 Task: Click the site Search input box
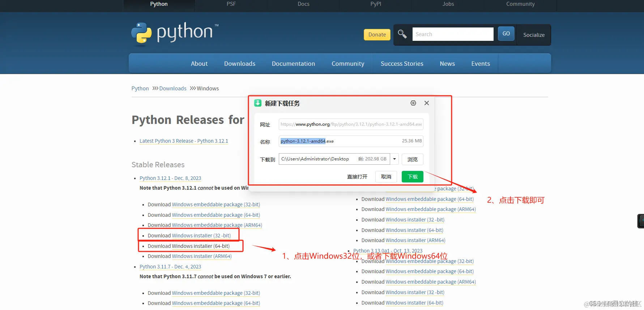click(453, 34)
